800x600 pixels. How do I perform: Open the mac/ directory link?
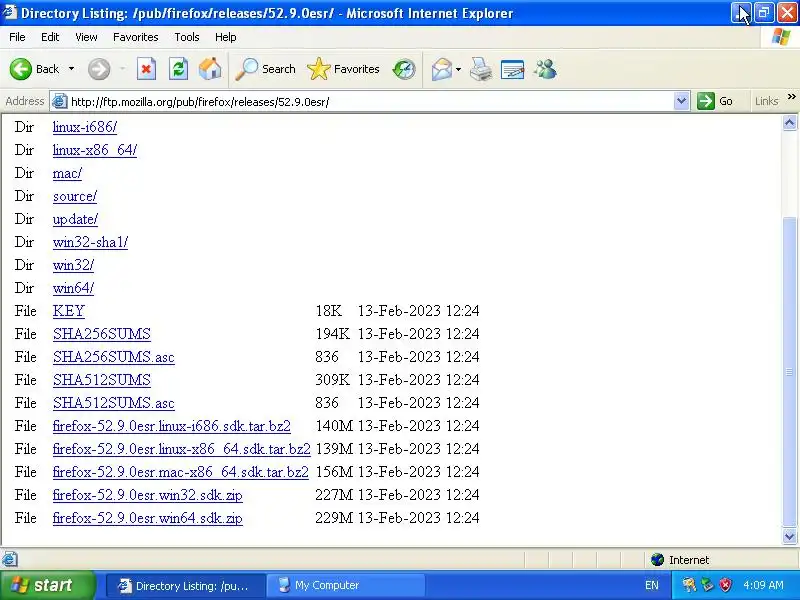67,173
